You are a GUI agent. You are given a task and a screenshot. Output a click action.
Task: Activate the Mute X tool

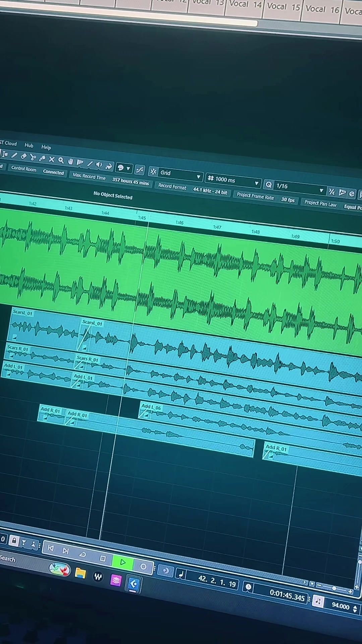[x=52, y=159]
